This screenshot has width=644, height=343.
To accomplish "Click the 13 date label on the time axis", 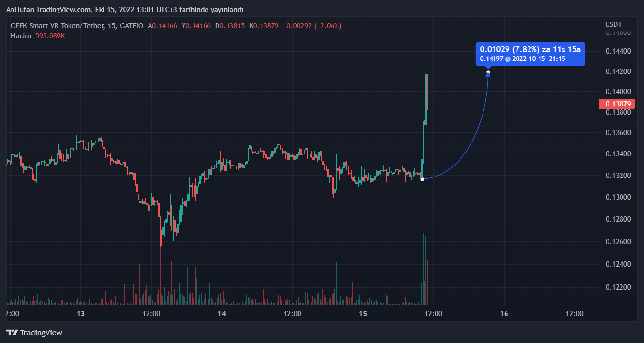I will 80,314.
